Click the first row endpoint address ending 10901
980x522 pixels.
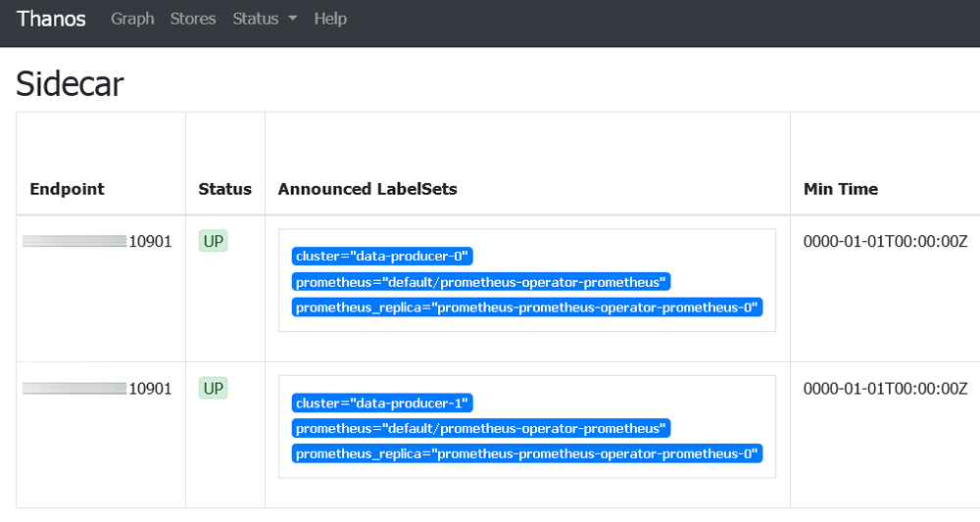click(x=98, y=242)
